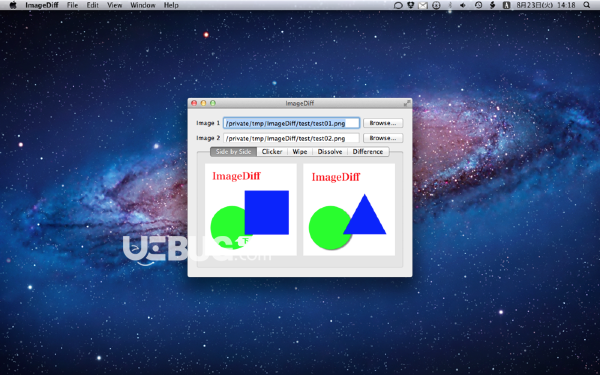Browse for Image 1 file
Screen dimensions: 600x375
click(383, 123)
